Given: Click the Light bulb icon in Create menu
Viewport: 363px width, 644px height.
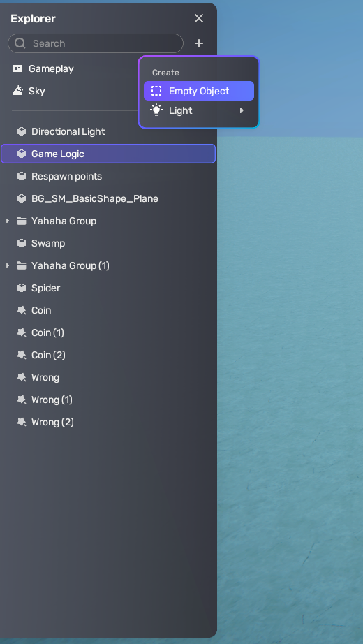Looking at the screenshot, I should [x=156, y=110].
